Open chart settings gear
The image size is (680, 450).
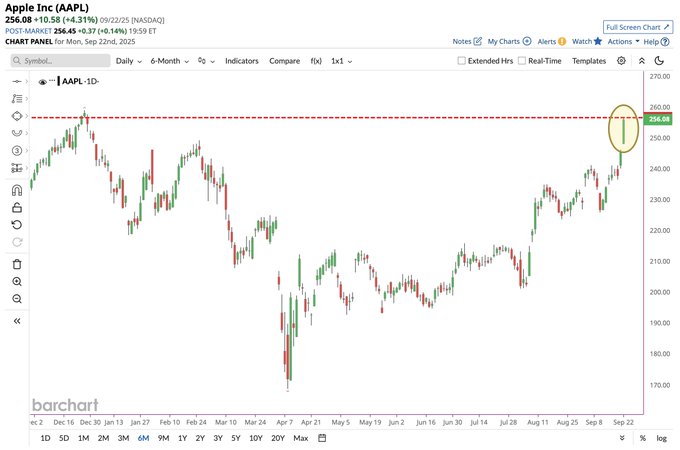(621, 61)
